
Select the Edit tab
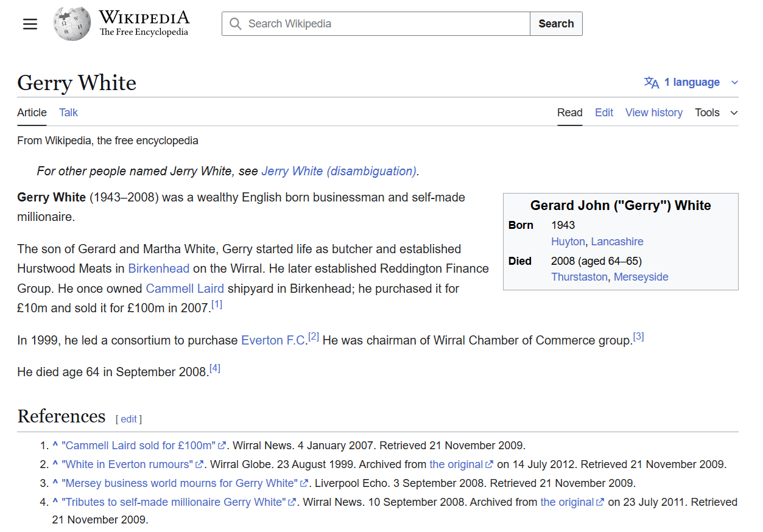[x=603, y=113]
